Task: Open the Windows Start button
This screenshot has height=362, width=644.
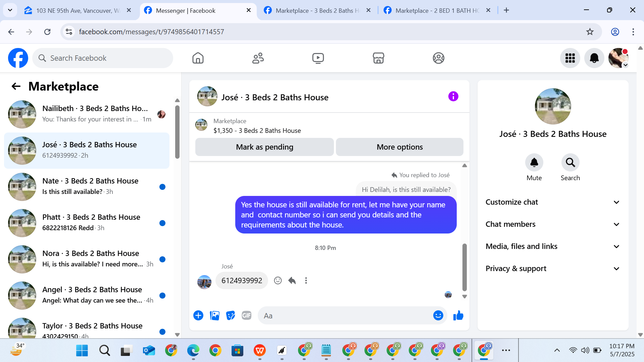Action: point(82,351)
